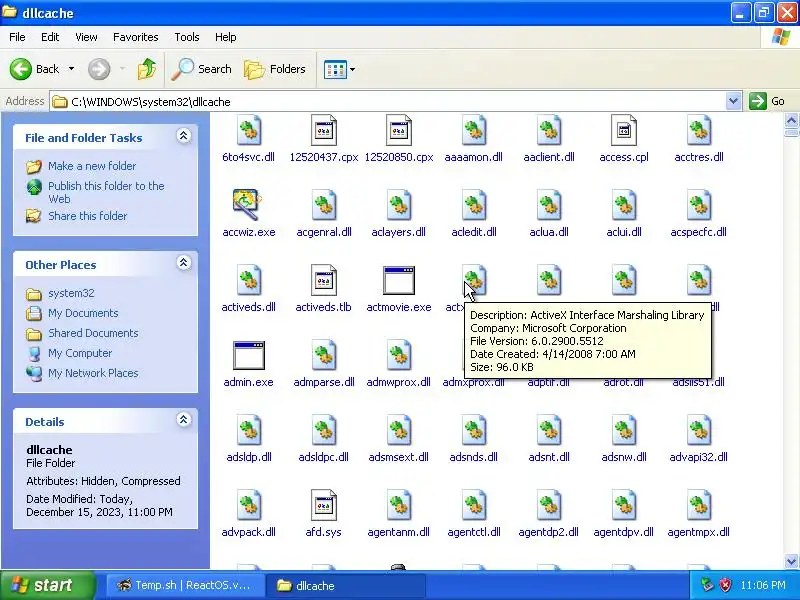
Task: Open system32 in Other Places
Action: pos(71,293)
